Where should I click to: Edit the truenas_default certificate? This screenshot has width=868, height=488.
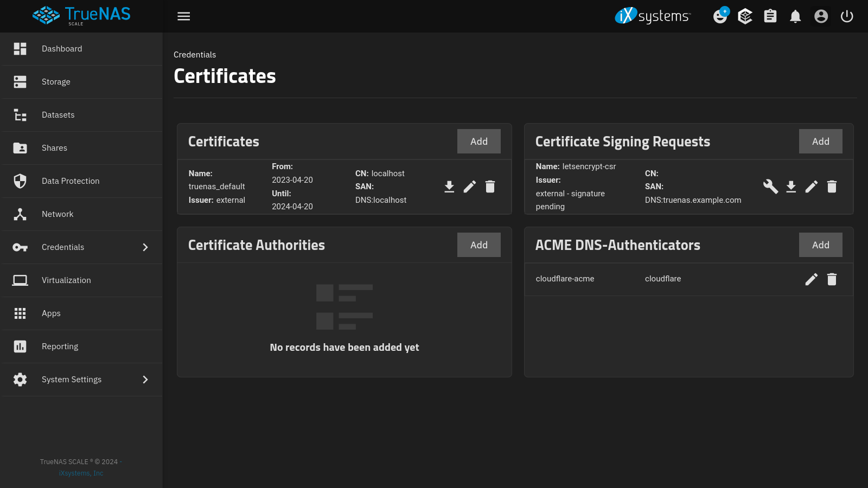(470, 187)
